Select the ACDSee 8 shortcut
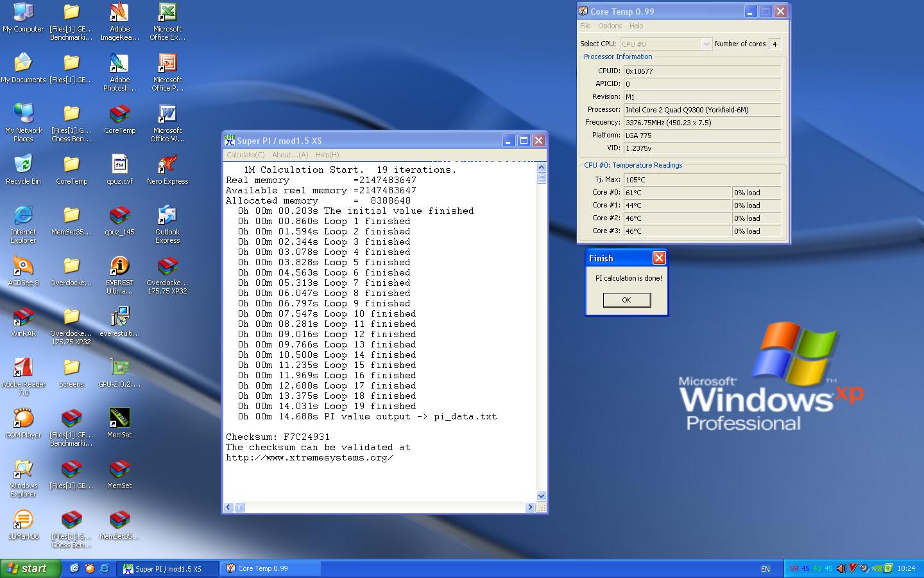Viewport: 924px width, 578px height. coord(23,272)
